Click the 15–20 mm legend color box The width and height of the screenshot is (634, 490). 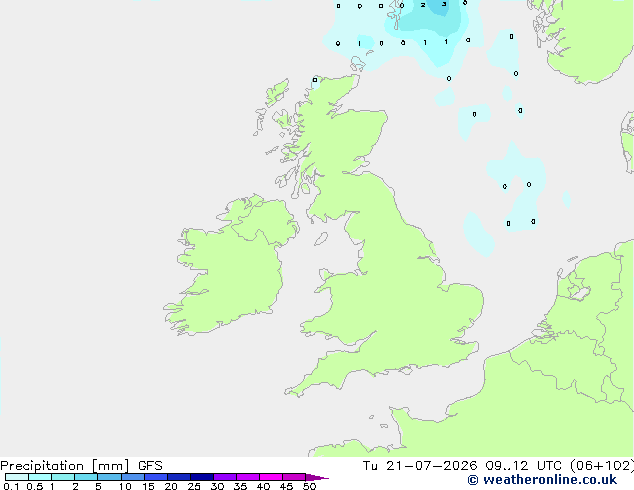coord(156,477)
